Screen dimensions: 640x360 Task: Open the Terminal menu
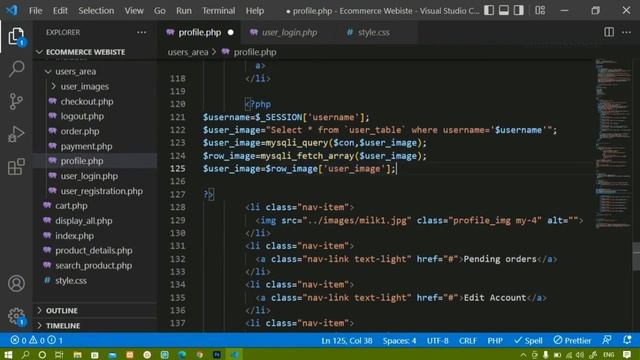(x=219, y=11)
